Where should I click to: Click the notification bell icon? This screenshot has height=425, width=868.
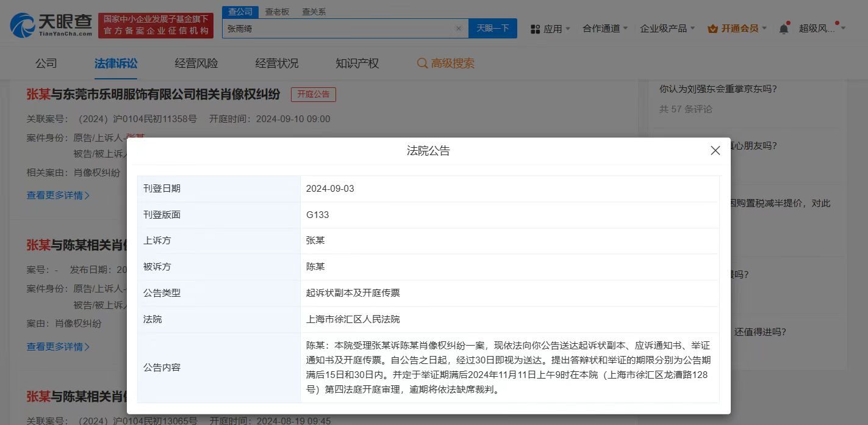click(x=783, y=28)
